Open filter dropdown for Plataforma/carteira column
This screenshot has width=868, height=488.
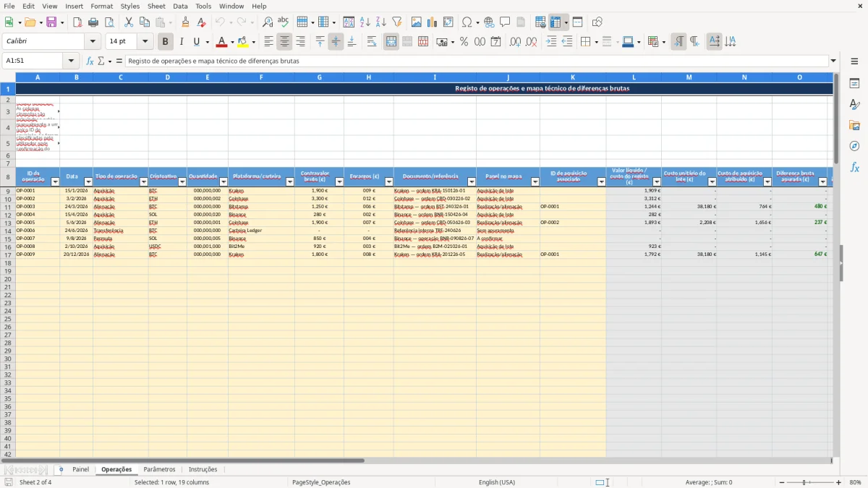point(289,182)
